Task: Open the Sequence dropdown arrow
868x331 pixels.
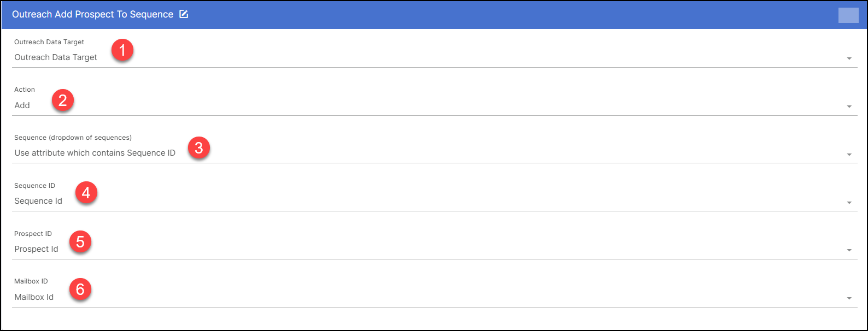Action: [x=849, y=155]
